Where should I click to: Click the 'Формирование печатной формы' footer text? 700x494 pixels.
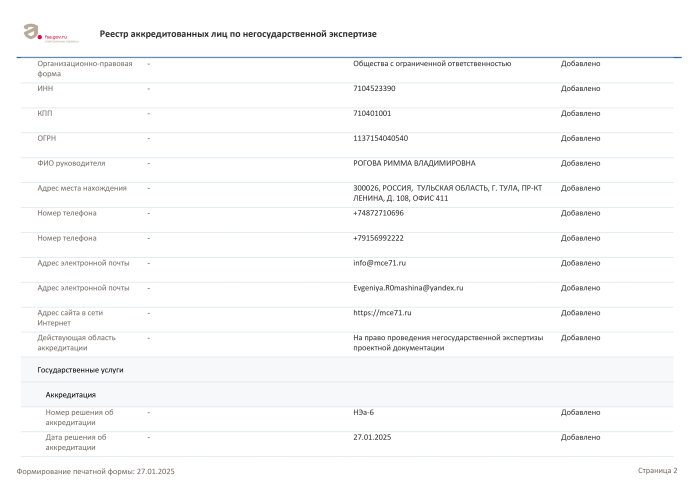(96, 471)
